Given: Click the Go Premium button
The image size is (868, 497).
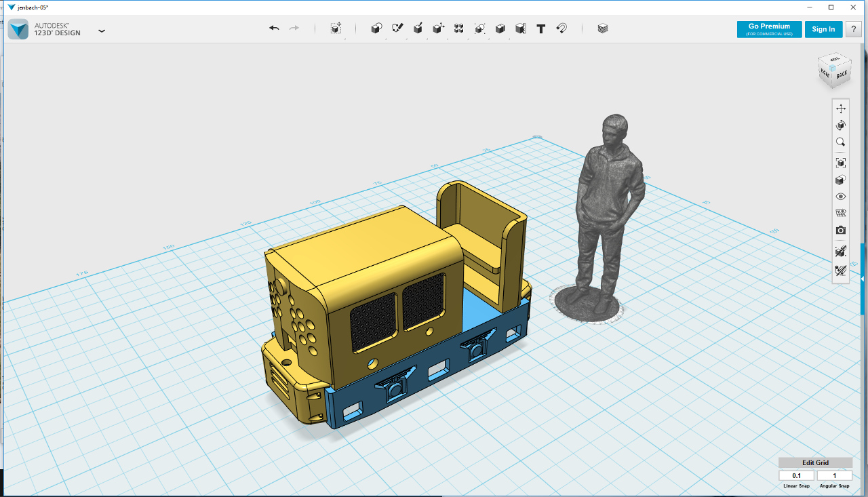Looking at the screenshot, I should tap(770, 29).
